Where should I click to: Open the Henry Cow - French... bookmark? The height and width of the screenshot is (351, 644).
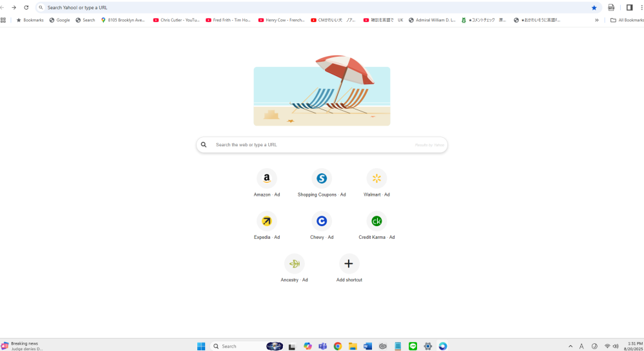281,20
